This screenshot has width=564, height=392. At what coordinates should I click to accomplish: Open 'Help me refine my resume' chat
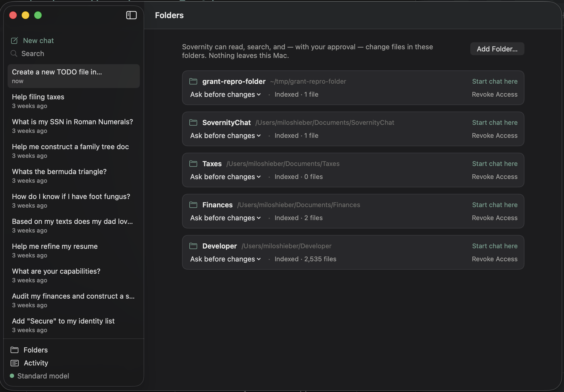pyautogui.click(x=74, y=250)
